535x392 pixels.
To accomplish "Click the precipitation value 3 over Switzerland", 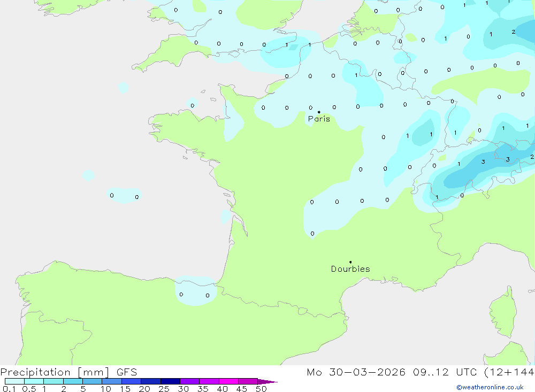I will (483, 162).
